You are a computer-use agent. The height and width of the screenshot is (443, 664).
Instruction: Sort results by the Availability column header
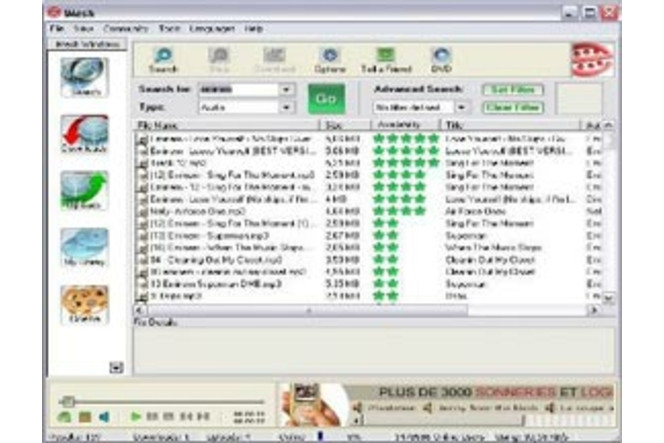click(404, 124)
